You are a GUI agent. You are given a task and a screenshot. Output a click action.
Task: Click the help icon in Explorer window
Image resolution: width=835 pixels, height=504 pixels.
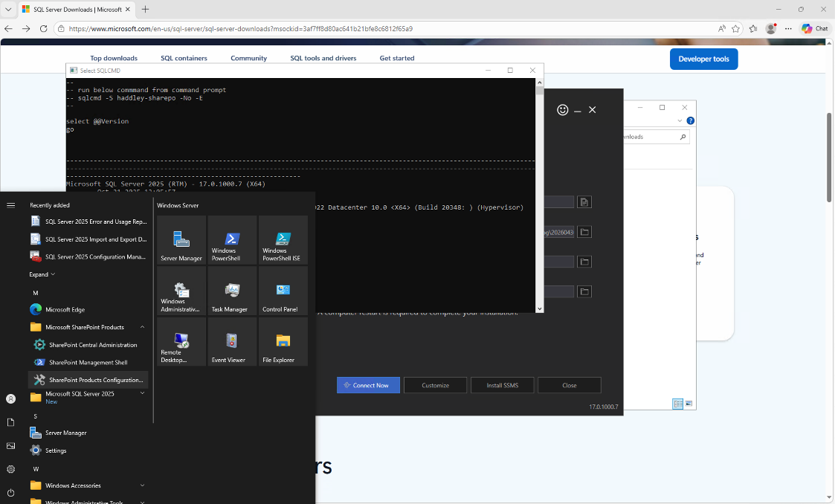690,121
